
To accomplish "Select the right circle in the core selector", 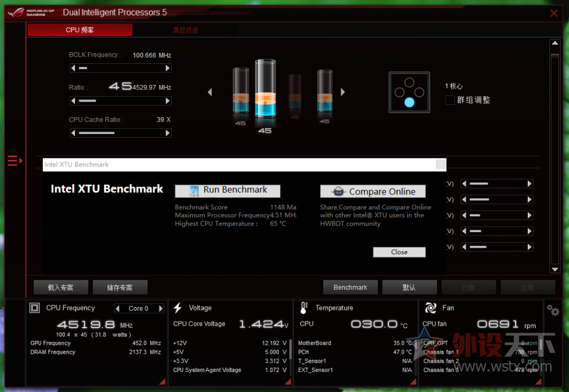I will [x=419, y=92].
